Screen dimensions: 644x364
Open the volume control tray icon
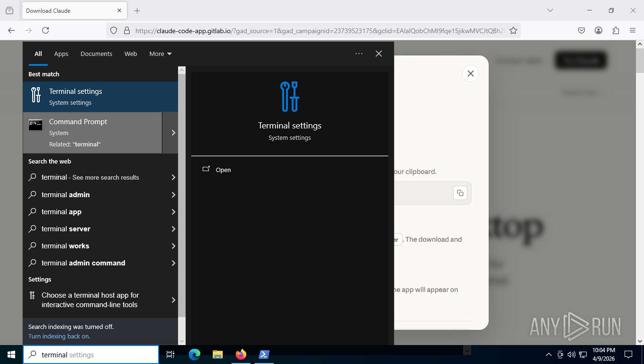[x=572, y=355]
